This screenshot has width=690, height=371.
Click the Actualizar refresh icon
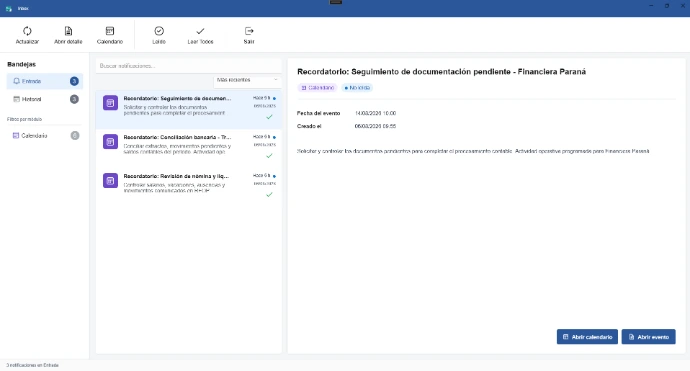(27, 31)
